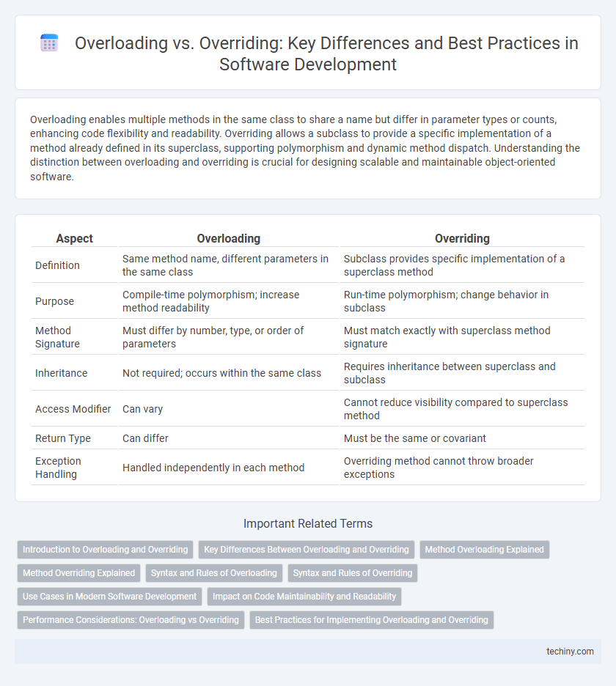Viewport: 616px width, 686px height.
Task: Click the introductory paragraph about overloading
Action: [305, 148]
